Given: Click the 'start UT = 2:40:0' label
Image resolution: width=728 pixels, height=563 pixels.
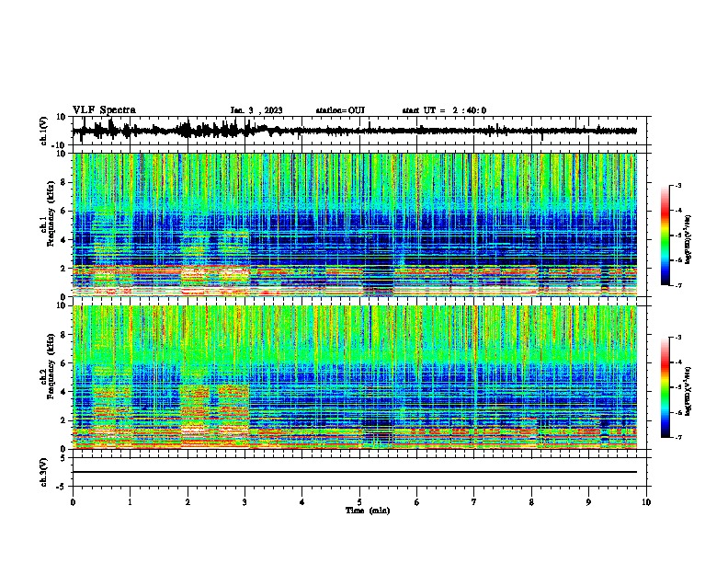Looking at the screenshot, I should (x=444, y=110).
